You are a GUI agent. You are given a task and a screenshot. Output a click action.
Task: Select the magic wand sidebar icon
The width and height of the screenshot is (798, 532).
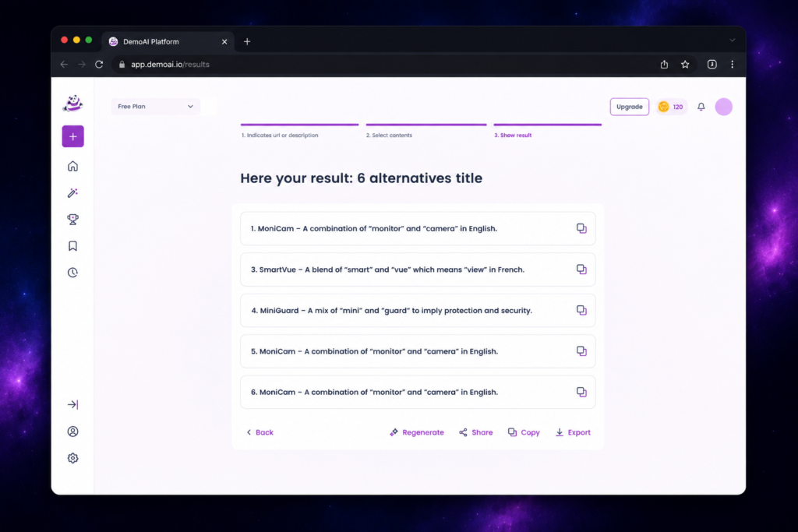tap(72, 192)
